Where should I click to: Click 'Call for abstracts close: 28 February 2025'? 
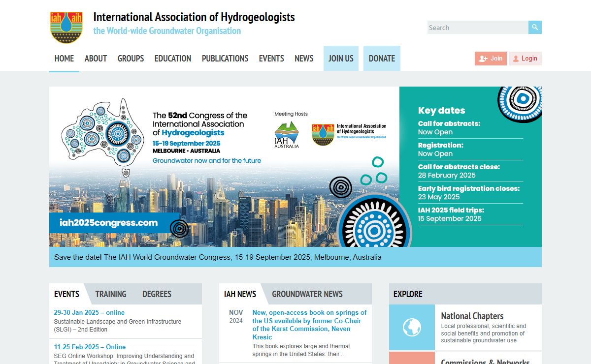(459, 171)
